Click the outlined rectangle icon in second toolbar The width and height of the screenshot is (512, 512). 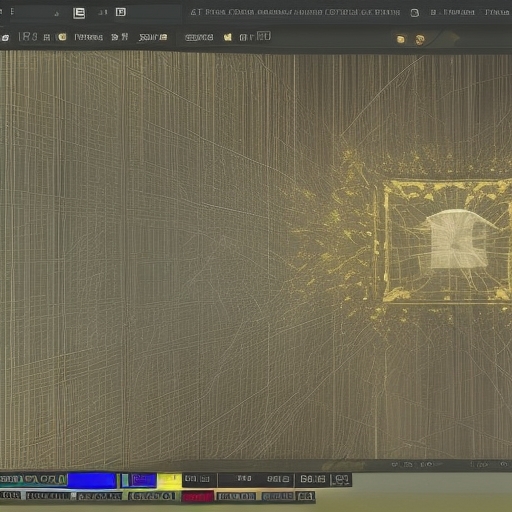[264, 36]
